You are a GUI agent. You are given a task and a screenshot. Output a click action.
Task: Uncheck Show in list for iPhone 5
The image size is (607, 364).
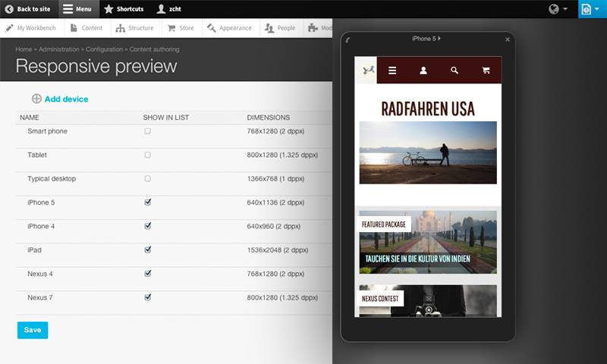click(x=147, y=202)
